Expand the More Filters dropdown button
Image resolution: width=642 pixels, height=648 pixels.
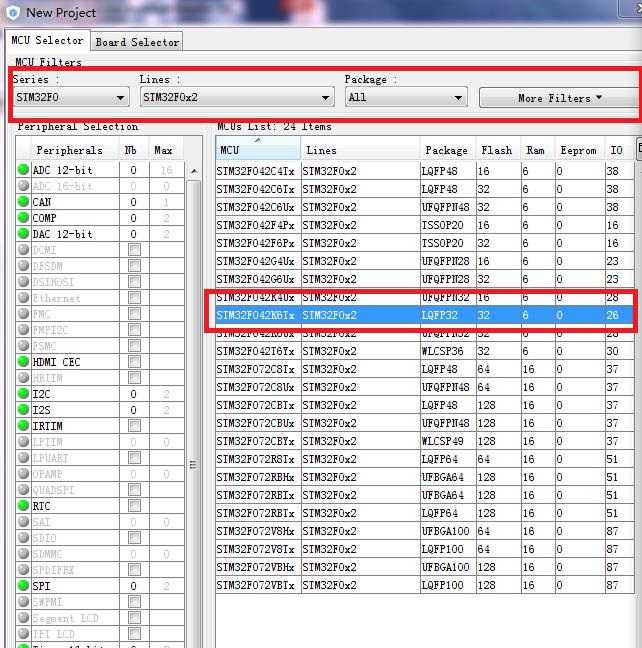click(x=560, y=98)
